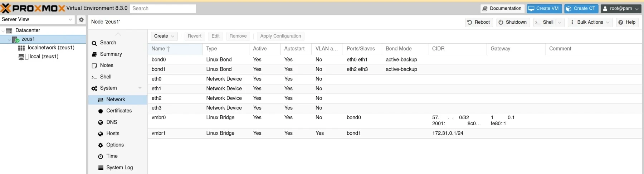Open the Certificates menu item
The height and width of the screenshot is (174, 644).
(119, 111)
